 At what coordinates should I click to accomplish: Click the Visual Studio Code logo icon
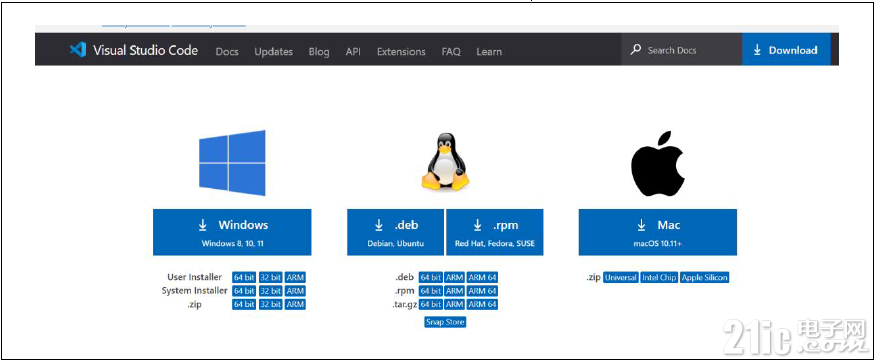pos(78,50)
